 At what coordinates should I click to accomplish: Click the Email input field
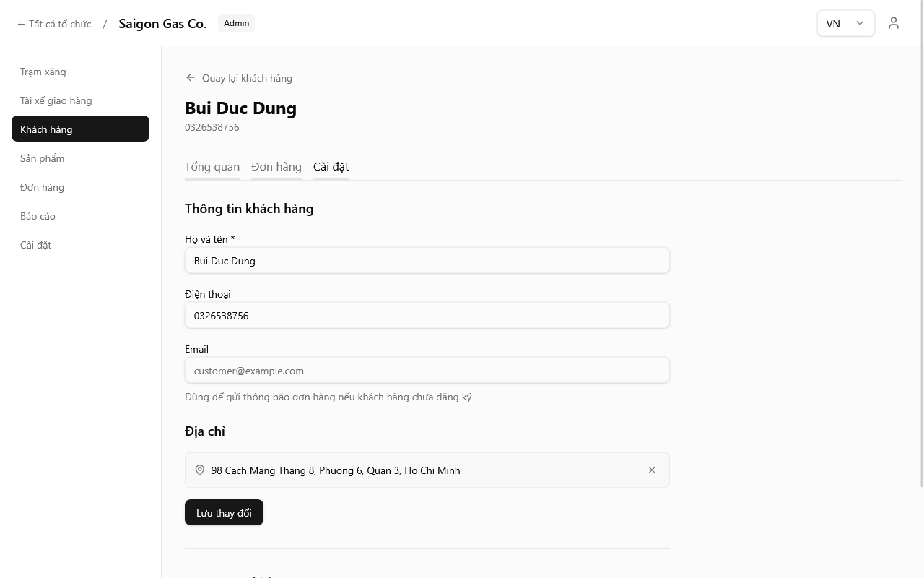point(427,371)
